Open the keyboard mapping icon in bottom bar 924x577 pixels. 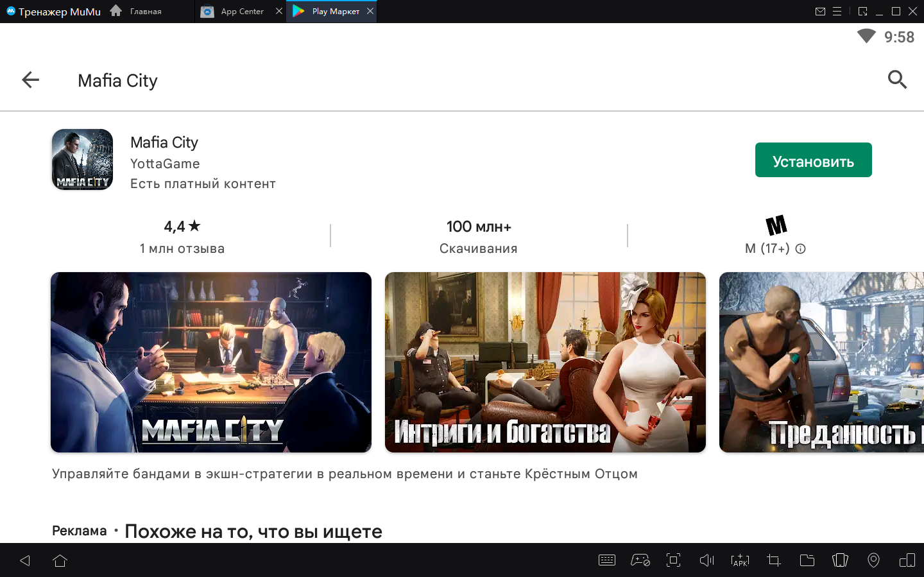pyautogui.click(x=606, y=560)
